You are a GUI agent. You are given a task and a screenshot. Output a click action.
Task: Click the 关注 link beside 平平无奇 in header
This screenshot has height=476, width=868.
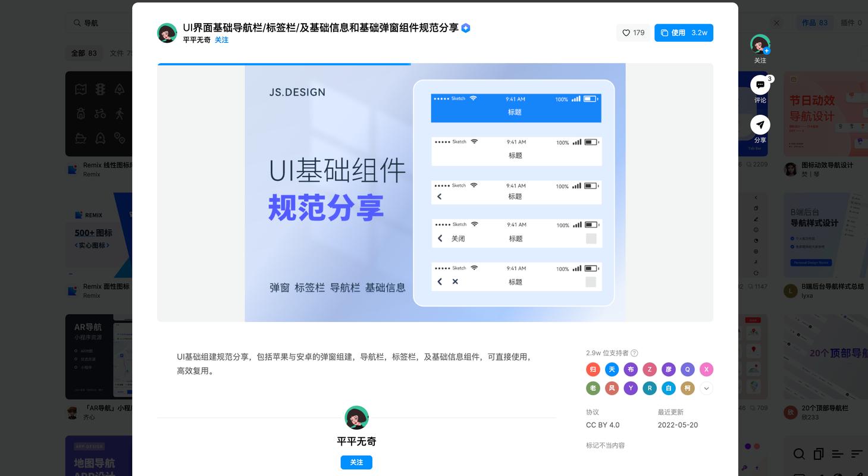(x=221, y=40)
